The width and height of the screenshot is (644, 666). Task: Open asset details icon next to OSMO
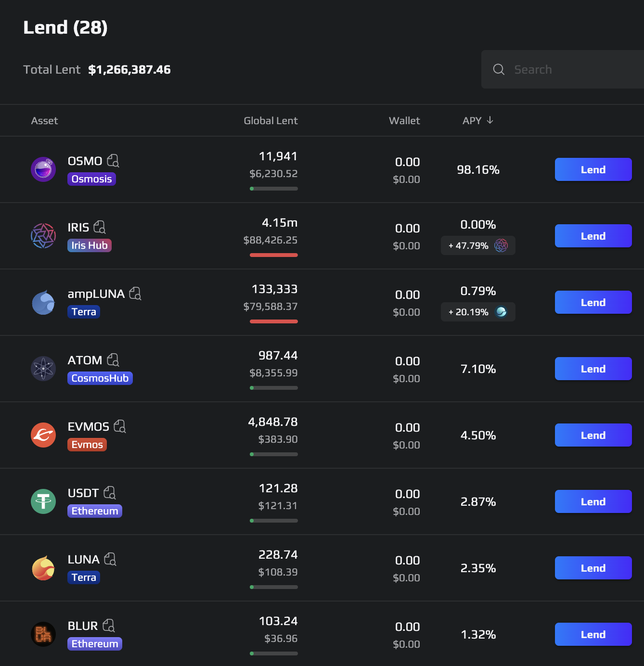(x=113, y=160)
